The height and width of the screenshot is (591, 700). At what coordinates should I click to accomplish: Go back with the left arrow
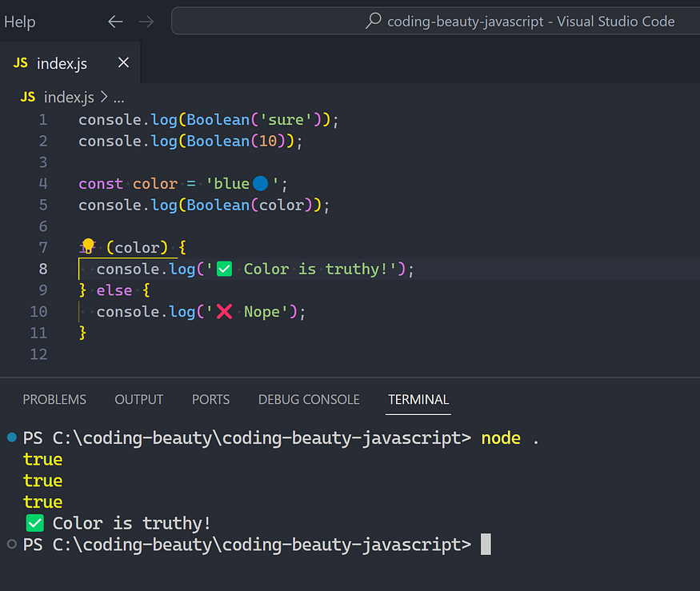[x=115, y=22]
